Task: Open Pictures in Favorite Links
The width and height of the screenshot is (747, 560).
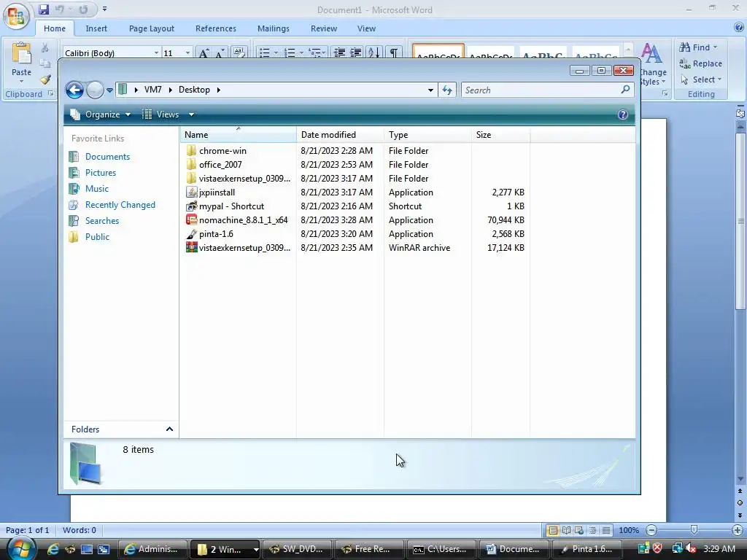Action: pyautogui.click(x=101, y=172)
